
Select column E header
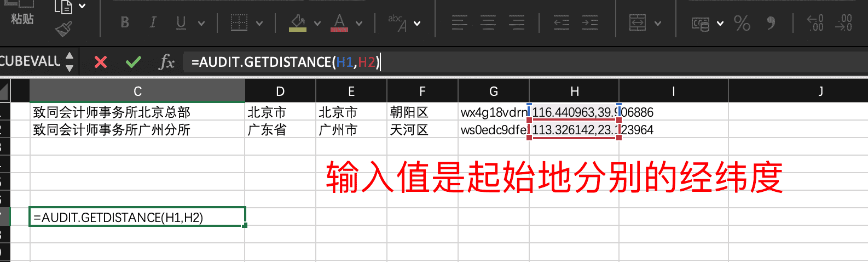coord(351,91)
